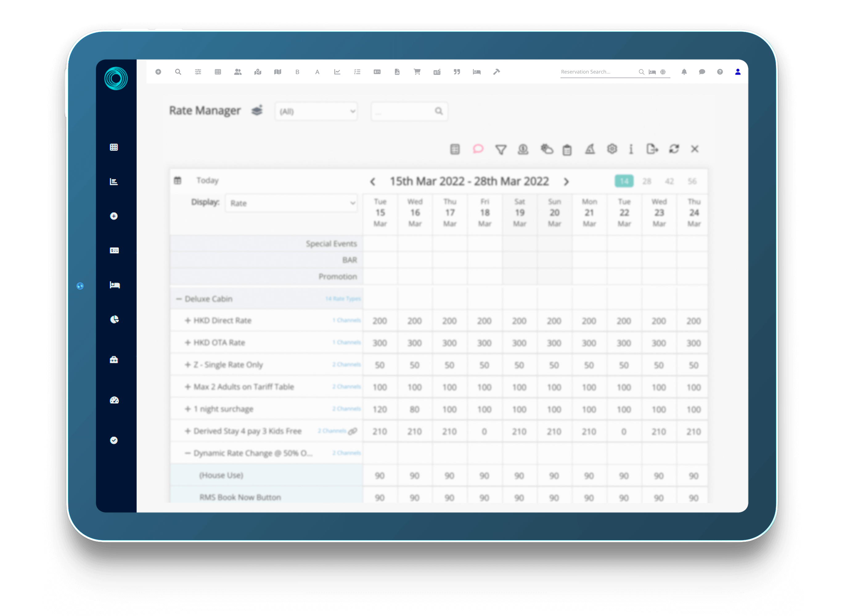
Task: Click the info icon in toolbar
Action: pos(632,149)
